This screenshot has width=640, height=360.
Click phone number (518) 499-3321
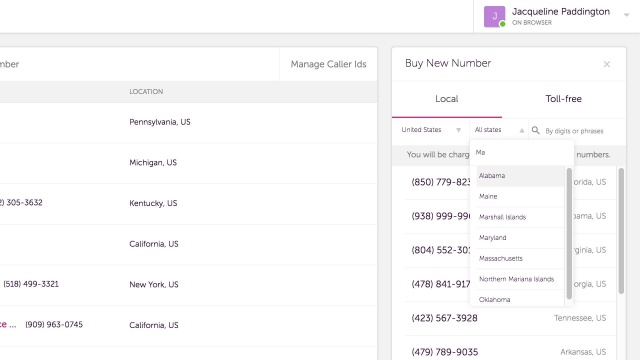pyautogui.click(x=31, y=284)
